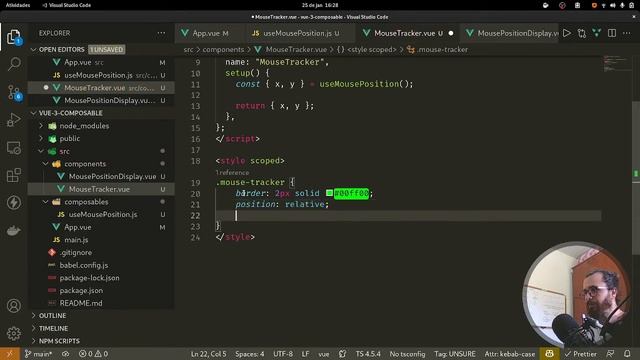Open the Extensions view

click(14, 175)
